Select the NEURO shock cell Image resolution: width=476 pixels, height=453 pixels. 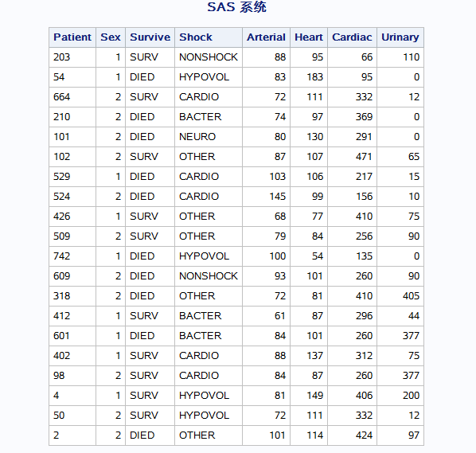[x=209, y=137]
